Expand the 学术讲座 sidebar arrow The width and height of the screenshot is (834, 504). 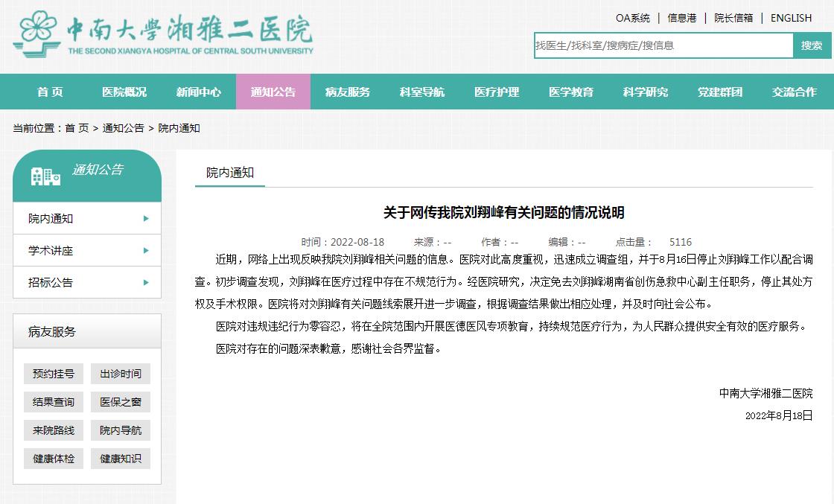[146, 251]
